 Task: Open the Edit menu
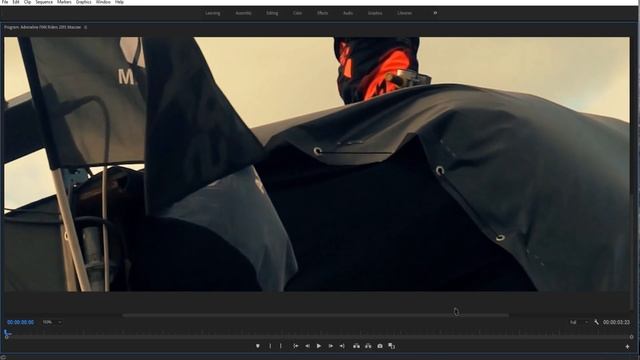click(x=16, y=2)
